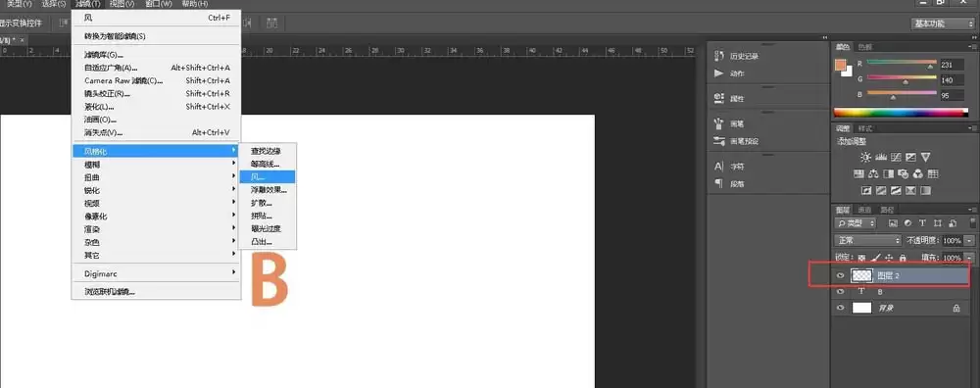
Task: Click the lock all padlock icon
Action: click(903, 258)
